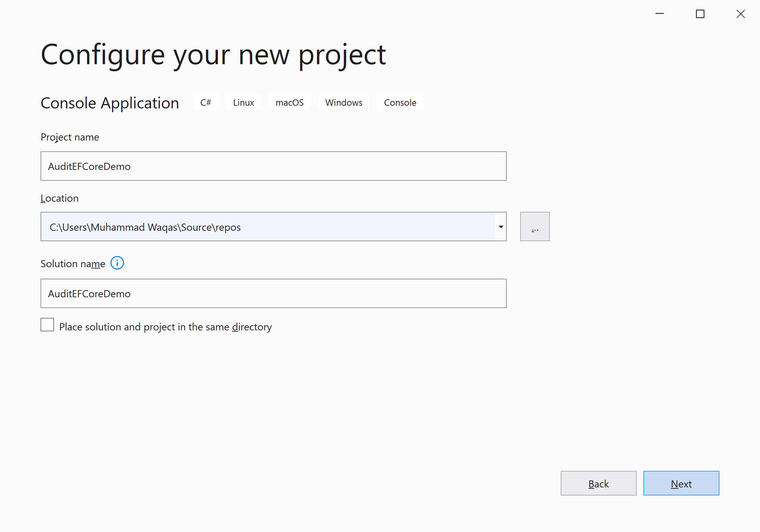
Task: Go Back to the previous step
Action: [x=598, y=483]
